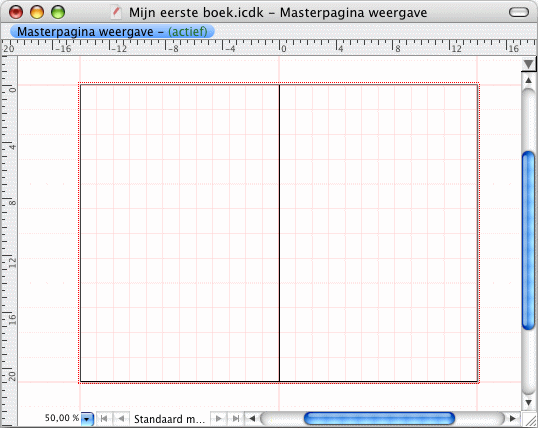Click inside the right master page
Viewport: 538px width, 428px height.
click(x=378, y=233)
